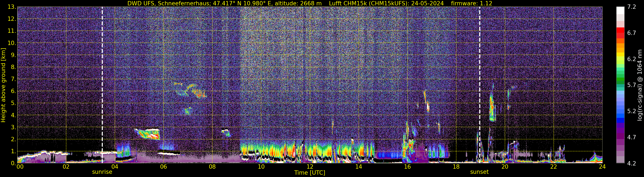Click the '04' tick label on the time axis
Screen dimensions: 644x177
click(115, 167)
